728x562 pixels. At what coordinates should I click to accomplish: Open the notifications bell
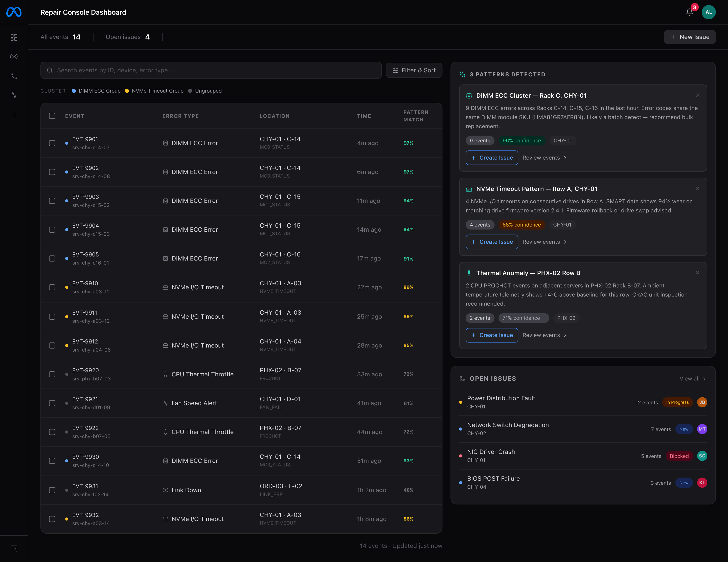point(690,12)
